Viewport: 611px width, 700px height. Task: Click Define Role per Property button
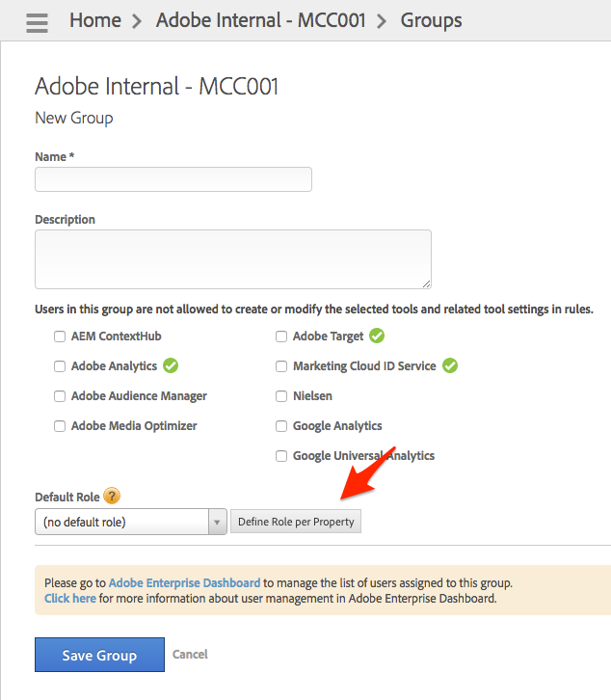296,523
